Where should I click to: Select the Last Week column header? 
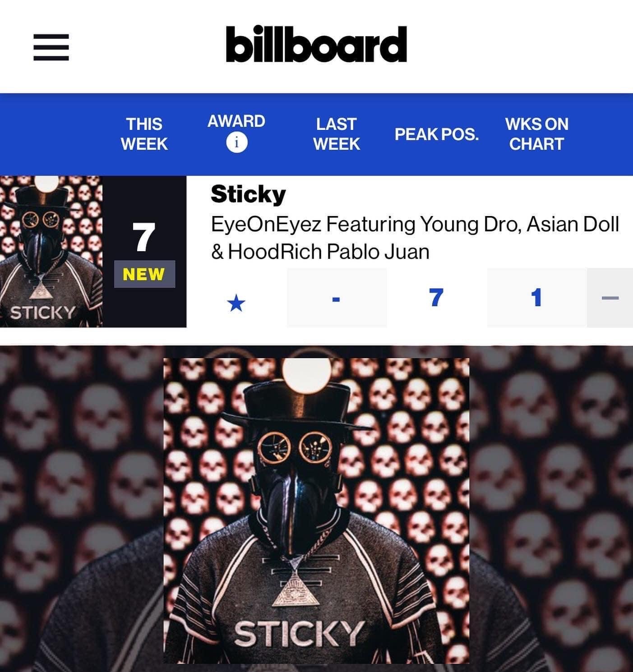[x=337, y=134]
